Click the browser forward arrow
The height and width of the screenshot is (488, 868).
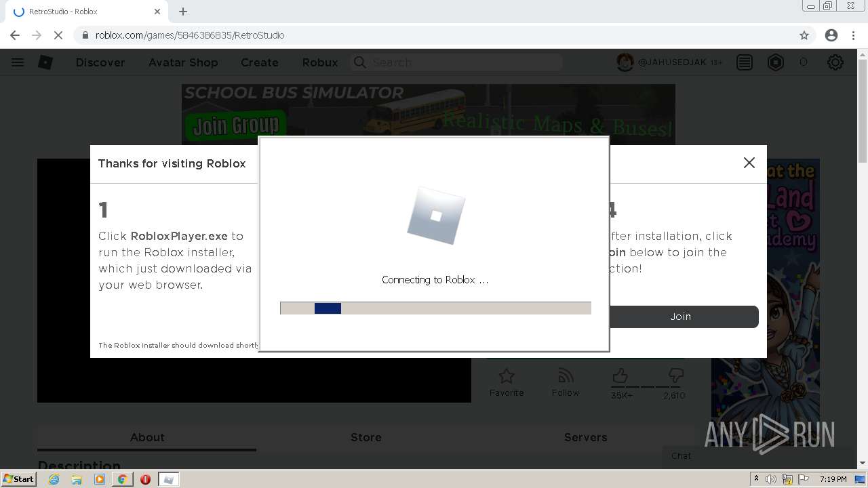[x=37, y=35]
